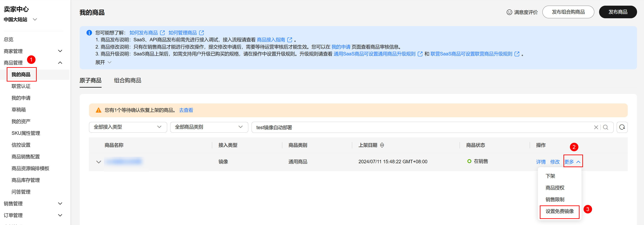This screenshot has height=225, width=644.
Task: Click the refresh list icon
Action: 622,127
